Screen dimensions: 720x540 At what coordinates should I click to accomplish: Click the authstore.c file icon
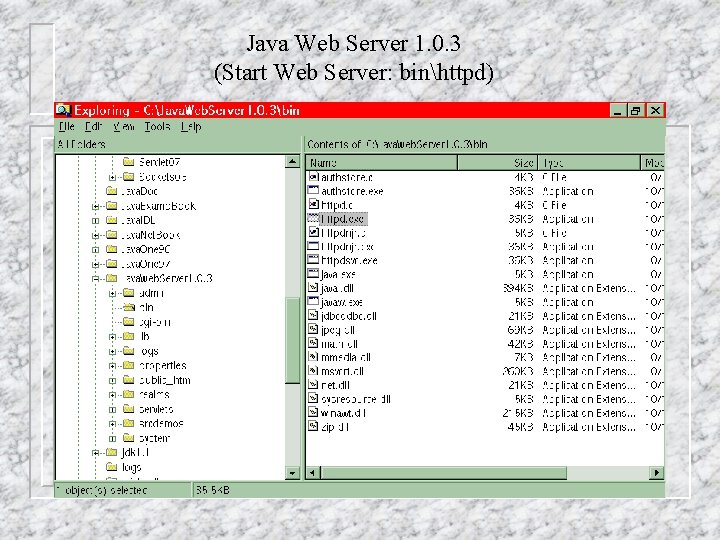[x=313, y=176]
